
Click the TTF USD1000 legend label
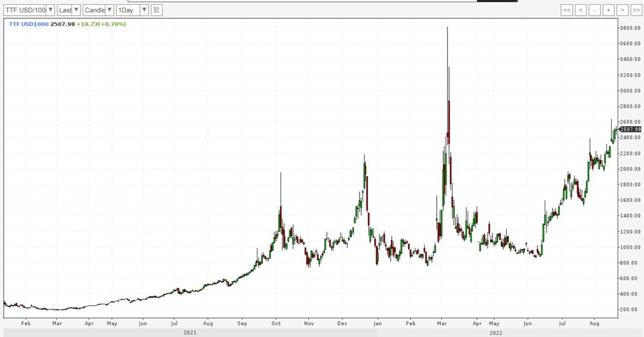[29, 24]
